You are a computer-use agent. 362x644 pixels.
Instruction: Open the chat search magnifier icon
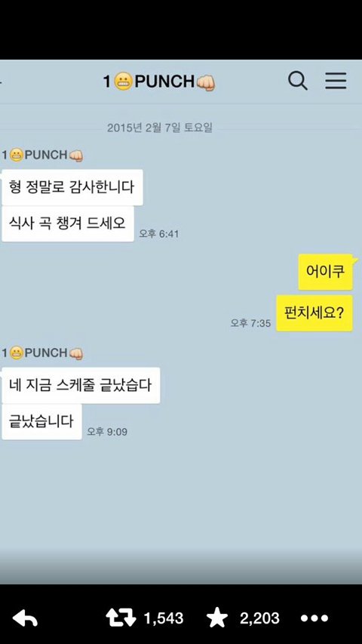298,81
